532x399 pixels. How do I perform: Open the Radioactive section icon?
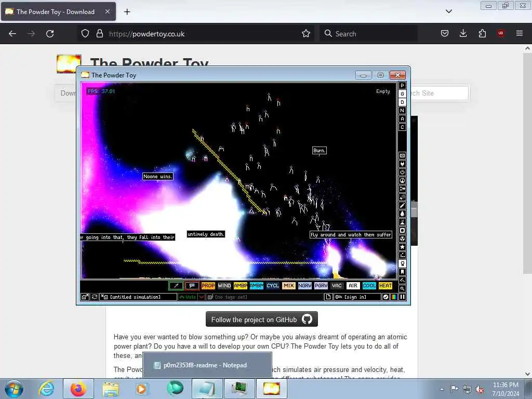click(x=402, y=238)
